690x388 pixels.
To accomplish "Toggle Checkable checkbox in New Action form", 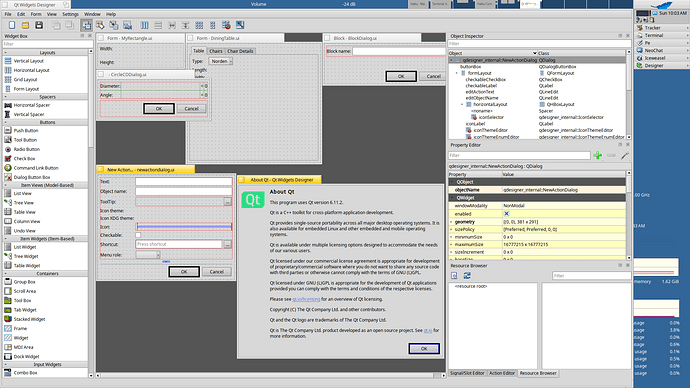I will tap(138, 235).
